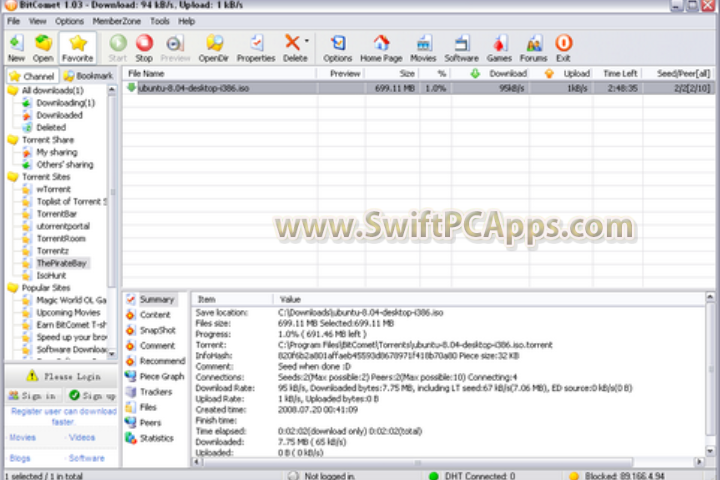Click the Open torrent toolbar icon
This screenshot has width=720, height=480.
(x=43, y=48)
